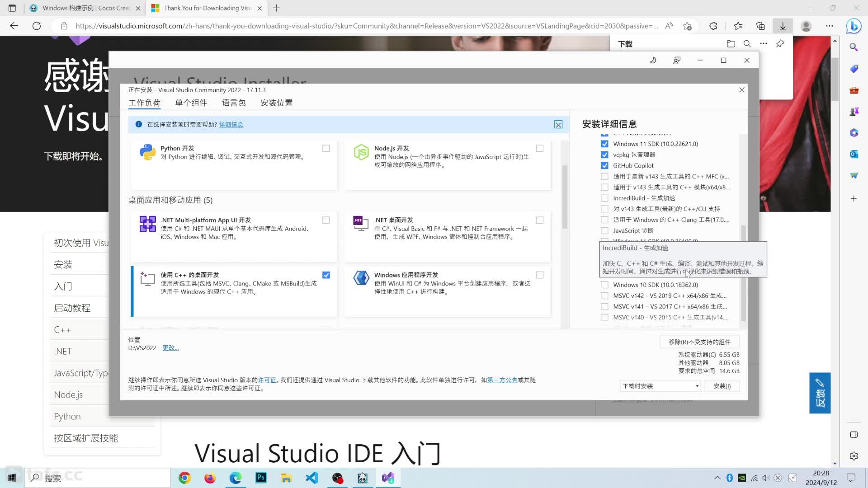The image size is (868, 488).
Task: Open the 详细信息 help link
Action: (231, 125)
